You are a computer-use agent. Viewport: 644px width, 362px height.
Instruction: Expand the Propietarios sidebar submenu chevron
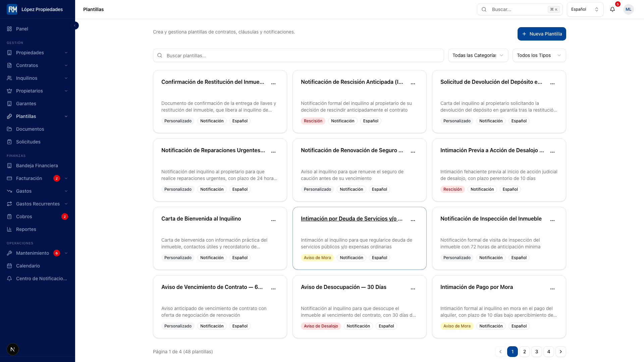pyautogui.click(x=66, y=91)
